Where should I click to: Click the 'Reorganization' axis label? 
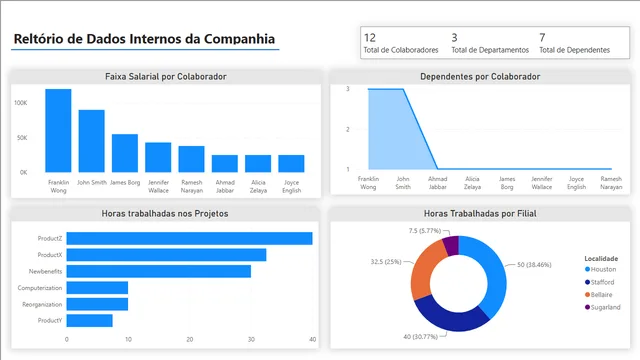tap(42, 304)
